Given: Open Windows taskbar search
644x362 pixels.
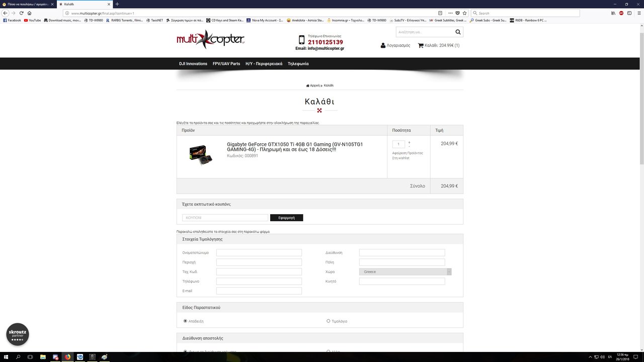Looking at the screenshot, I should pos(18,357).
